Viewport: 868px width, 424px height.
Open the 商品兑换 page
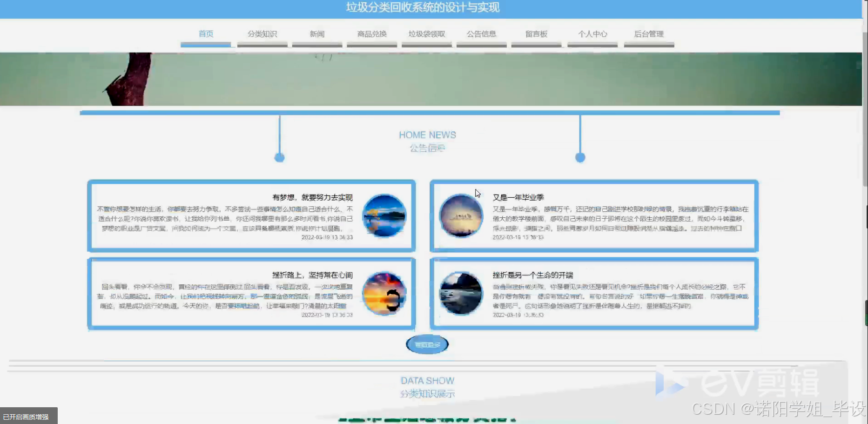[371, 34]
